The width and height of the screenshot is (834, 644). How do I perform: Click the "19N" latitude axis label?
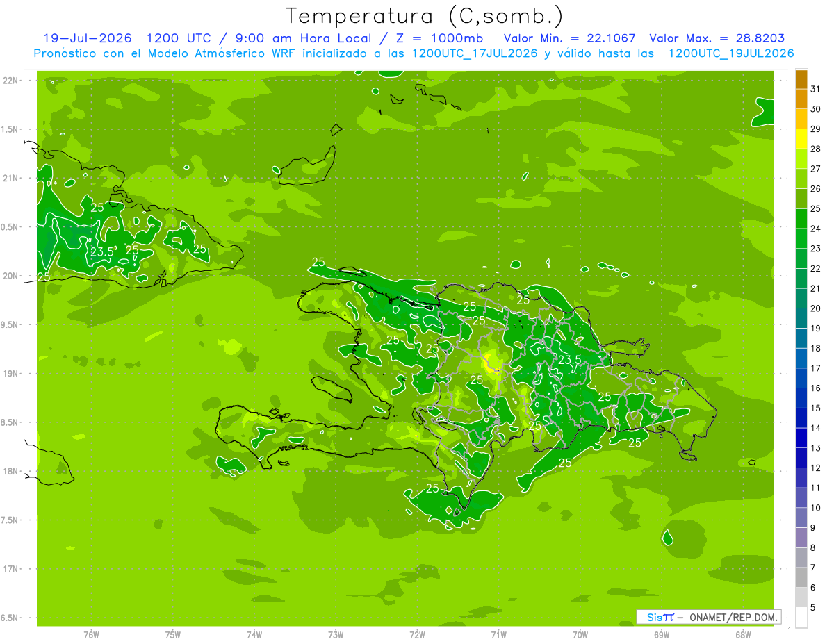click(x=12, y=374)
